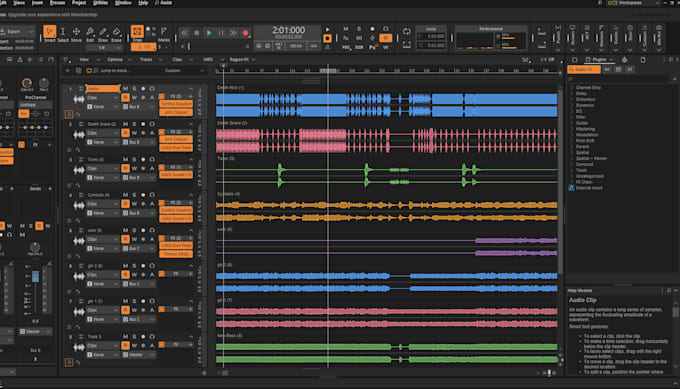The image size is (680, 389).
Task: Open the track view MIDI menu
Action: click(x=208, y=59)
